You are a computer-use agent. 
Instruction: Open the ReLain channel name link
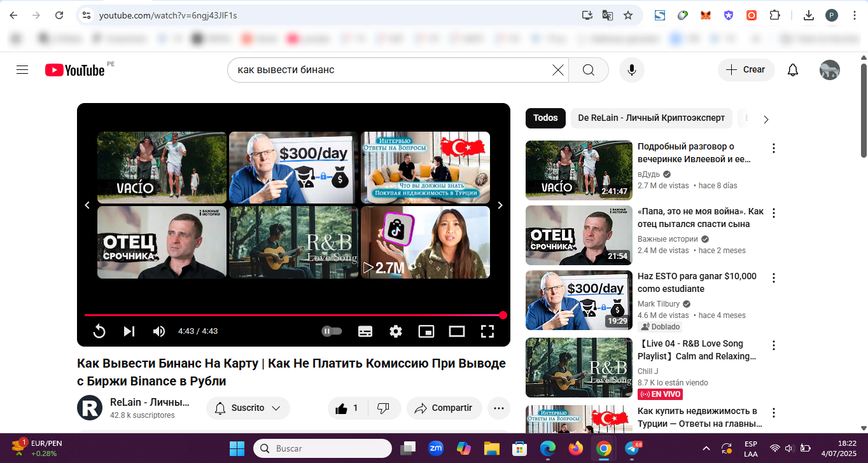[150, 402]
